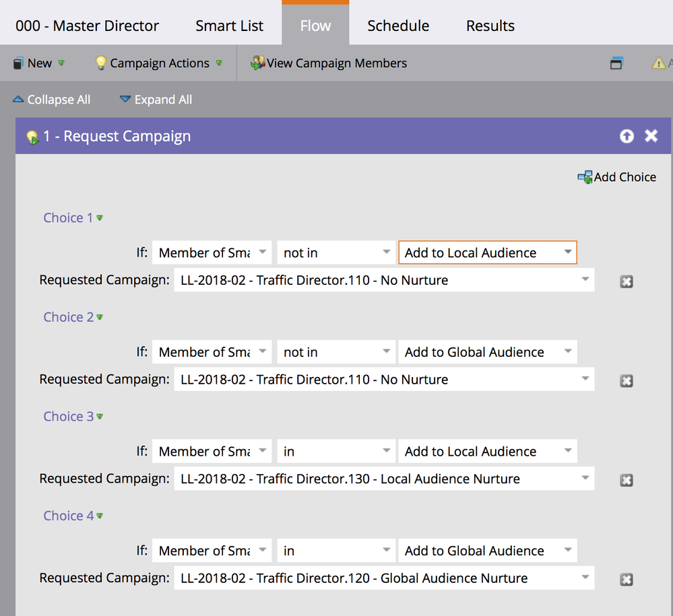Switch to the Schedule tab
Image resolution: width=673 pixels, height=616 pixels.
[x=397, y=26]
